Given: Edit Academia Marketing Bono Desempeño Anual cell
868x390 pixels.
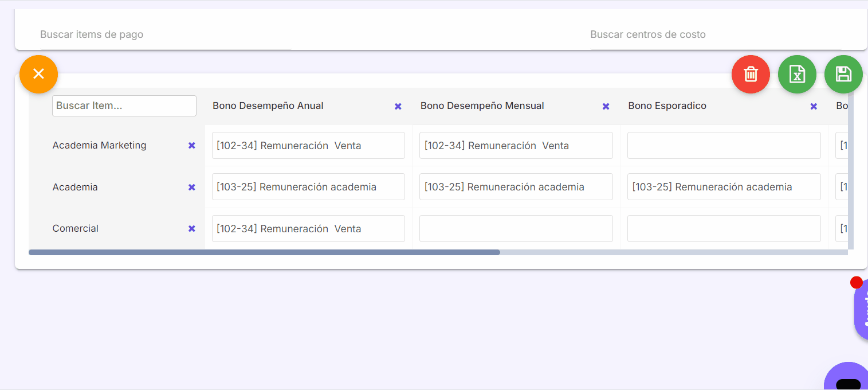Looking at the screenshot, I should coord(308,146).
